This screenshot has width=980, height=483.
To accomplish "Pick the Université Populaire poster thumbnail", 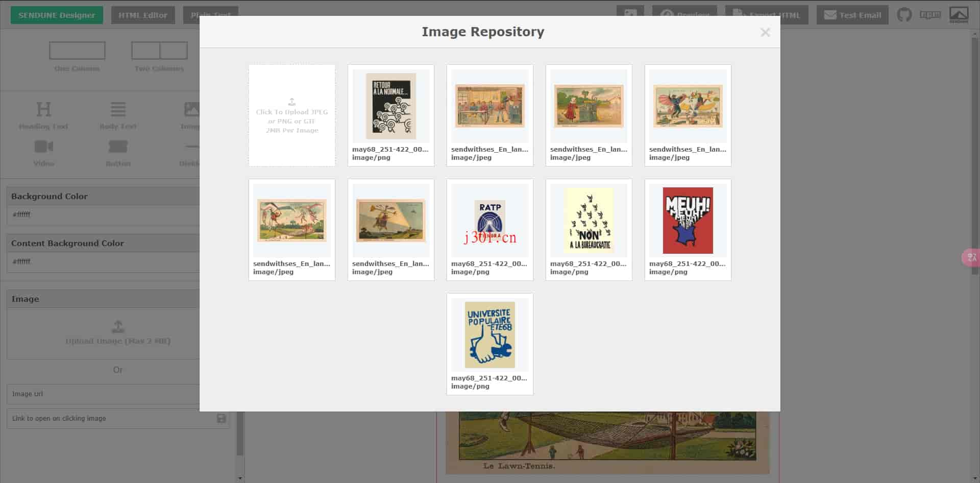I will 490,335.
